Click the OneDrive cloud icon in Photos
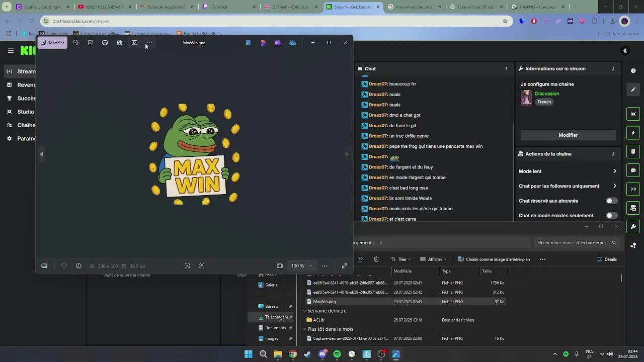The width and height of the screenshot is (644, 362). tap(292, 43)
